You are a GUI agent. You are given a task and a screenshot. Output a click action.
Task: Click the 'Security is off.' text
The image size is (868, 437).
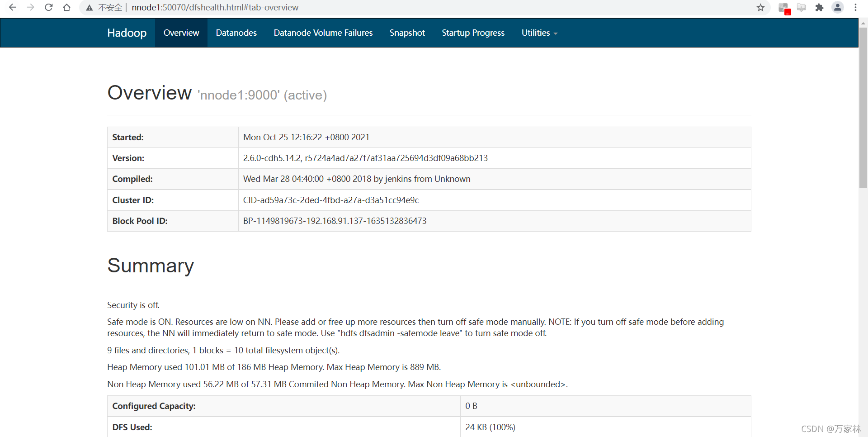pos(133,305)
